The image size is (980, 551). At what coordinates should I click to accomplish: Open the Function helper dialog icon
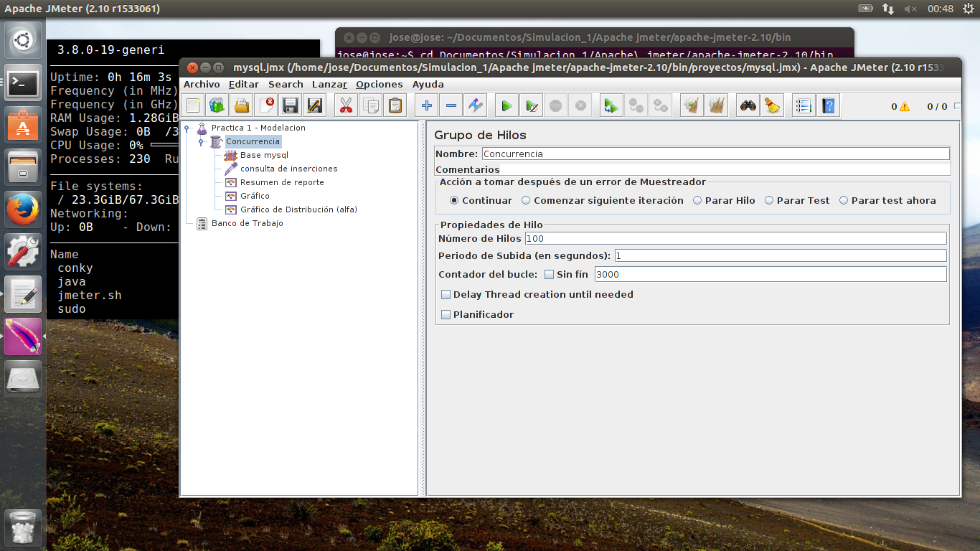[804, 106]
